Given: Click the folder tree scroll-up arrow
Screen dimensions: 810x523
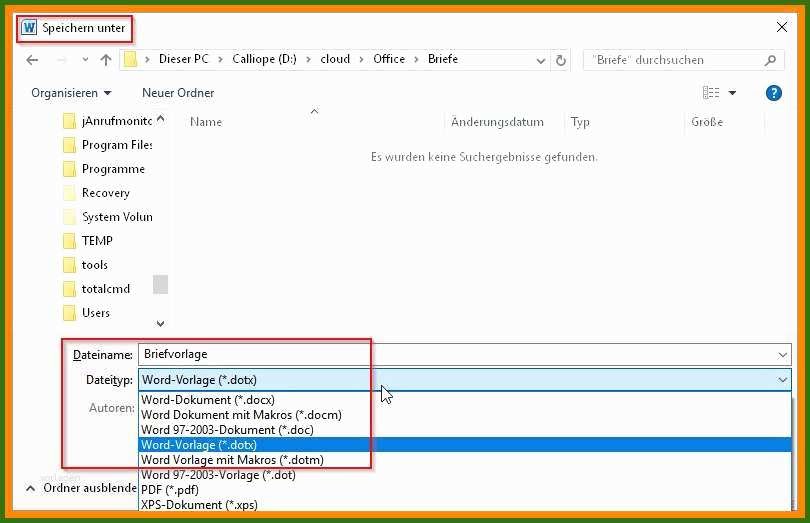Looking at the screenshot, I should tap(160, 119).
